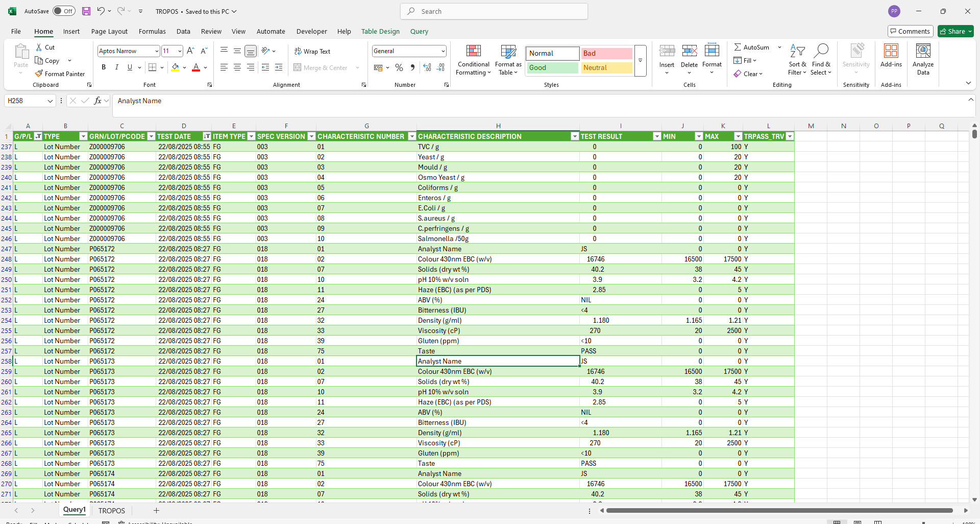Click AutoSum button
The height and width of the screenshot is (524, 980).
[x=751, y=47]
